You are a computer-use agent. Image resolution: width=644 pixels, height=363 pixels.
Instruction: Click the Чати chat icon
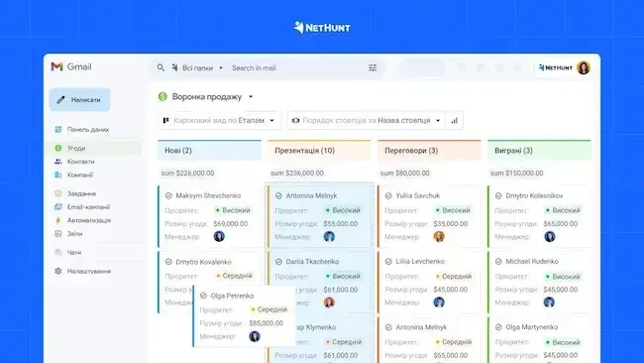(x=58, y=252)
